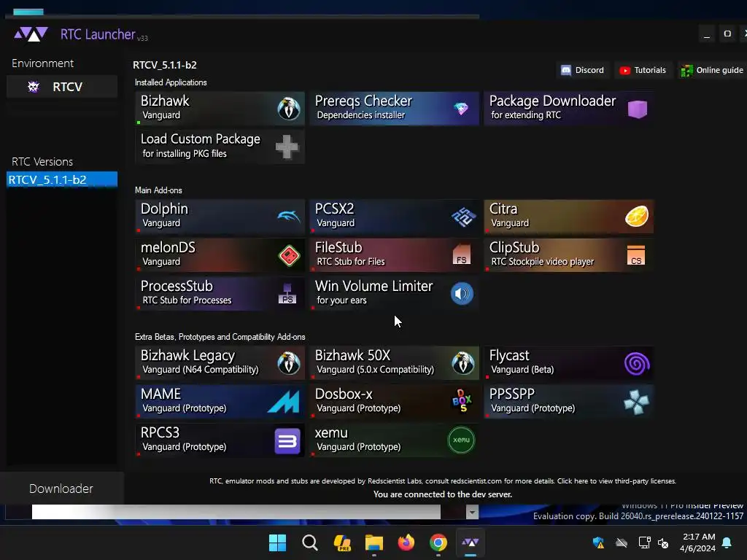This screenshot has height=560, width=747.
Task: Click the PCSX2 Vanguard tile title
Action: click(334, 209)
